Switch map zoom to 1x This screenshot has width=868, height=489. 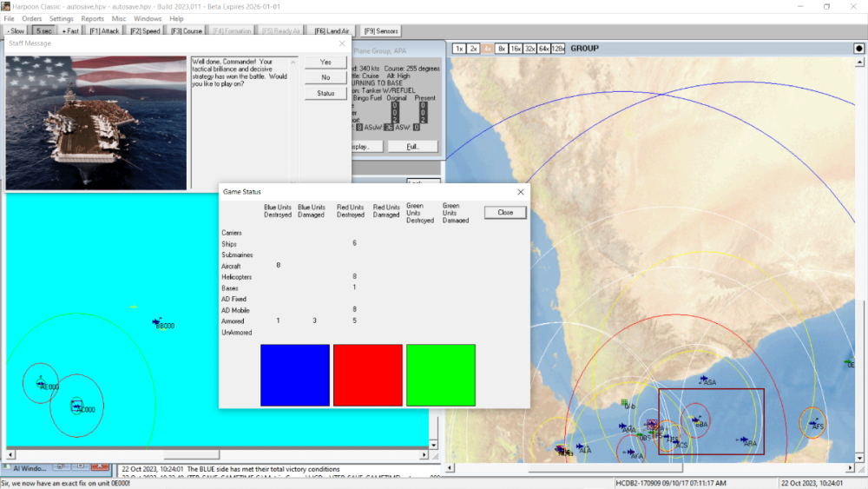[459, 49]
